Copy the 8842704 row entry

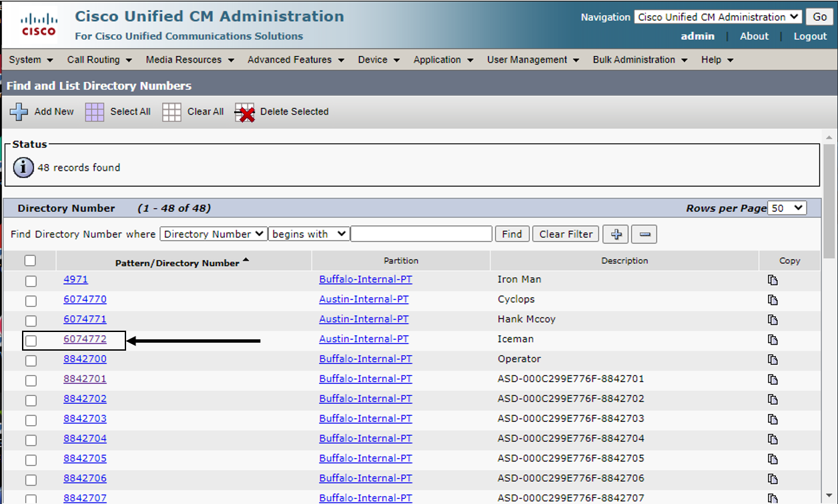[x=773, y=439]
